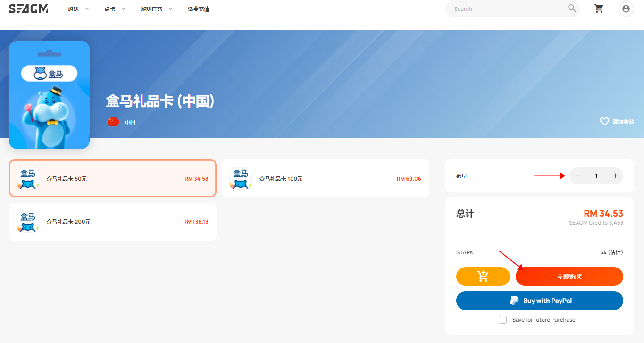Click the RM 69.06 price
The width and height of the screenshot is (644, 343).
click(409, 179)
